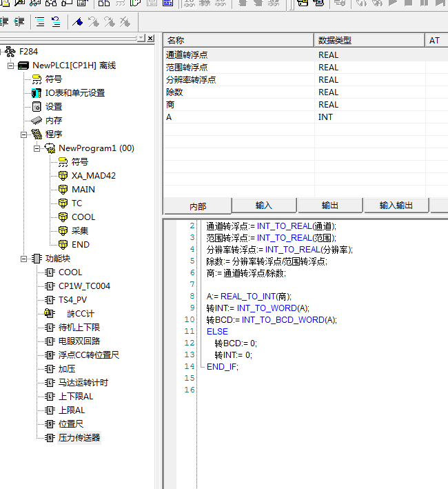Image resolution: width=448 pixels, height=489 pixels.
Task: Open the CP1W_TC004 function block
Action: point(84,286)
